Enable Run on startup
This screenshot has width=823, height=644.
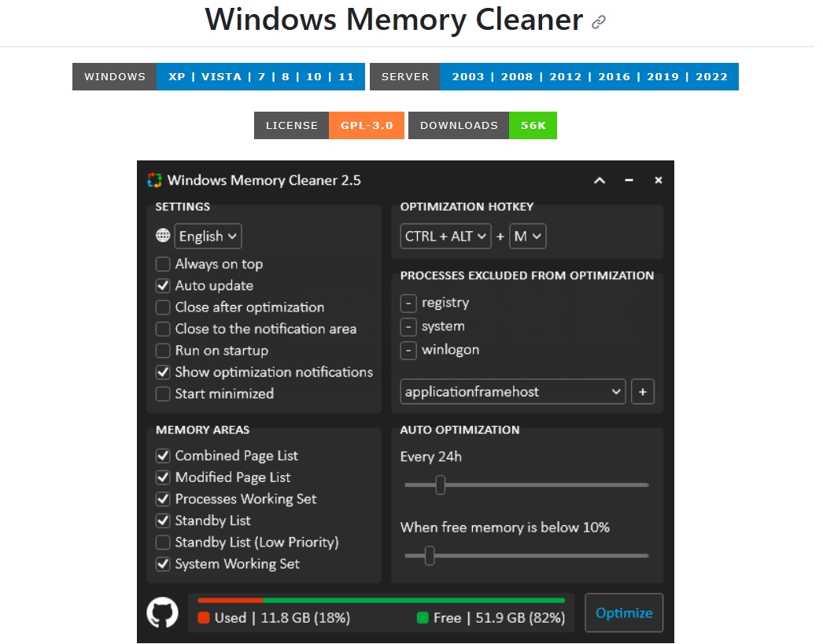coord(163,351)
